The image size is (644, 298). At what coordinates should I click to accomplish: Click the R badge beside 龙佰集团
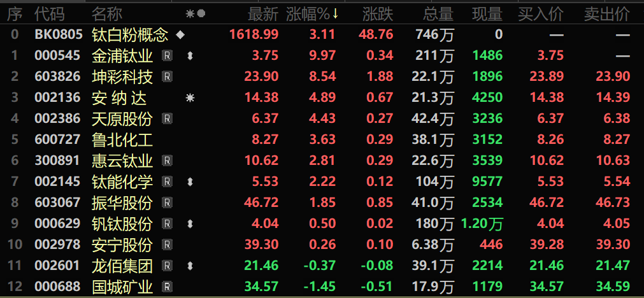point(167,266)
